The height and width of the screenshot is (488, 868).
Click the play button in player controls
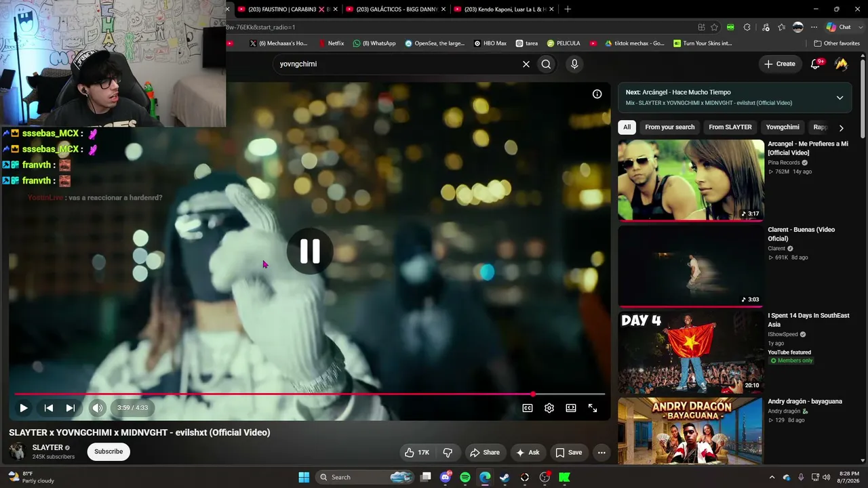[23, 408]
